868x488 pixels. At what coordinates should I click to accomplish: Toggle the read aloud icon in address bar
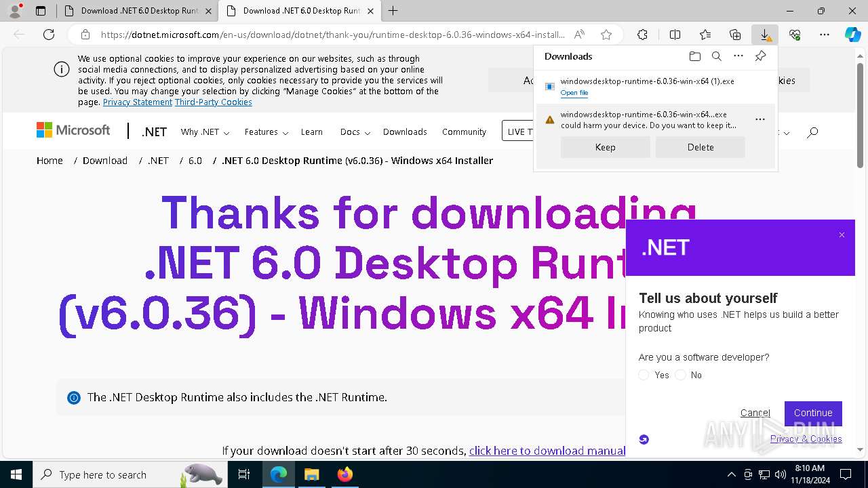579,35
